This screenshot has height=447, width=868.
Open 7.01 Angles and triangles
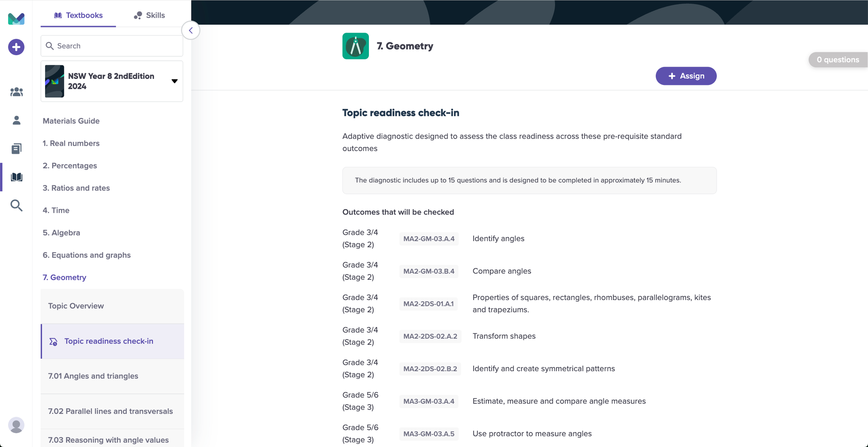click(x=93, y=376)
